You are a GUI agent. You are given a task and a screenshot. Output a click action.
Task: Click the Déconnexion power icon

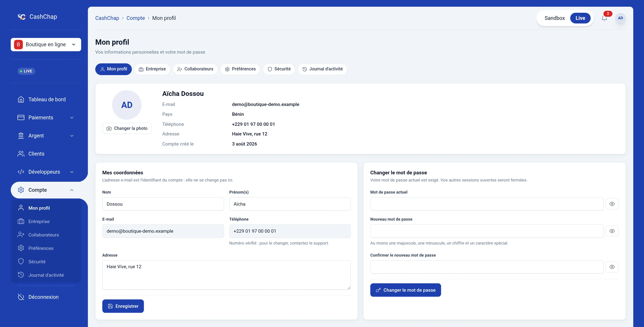point(21,297)
